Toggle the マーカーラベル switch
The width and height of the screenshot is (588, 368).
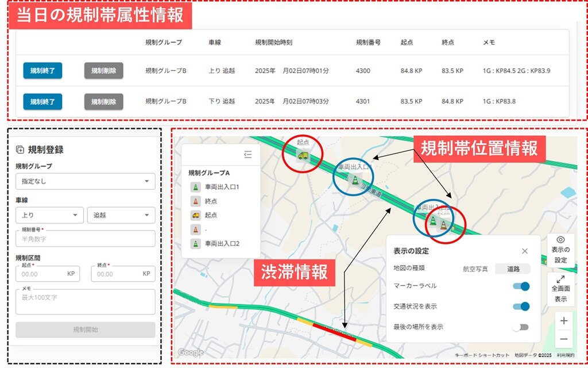click(x=520, y=286)
